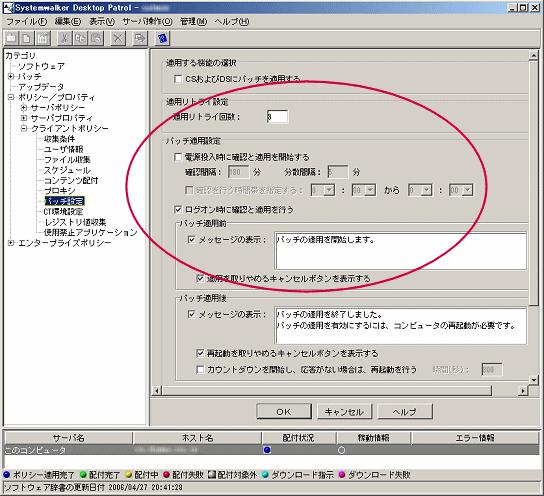Expand the サーバプロパティ tree node
This screenshot has width=544, height=496.
click(24, 118)
